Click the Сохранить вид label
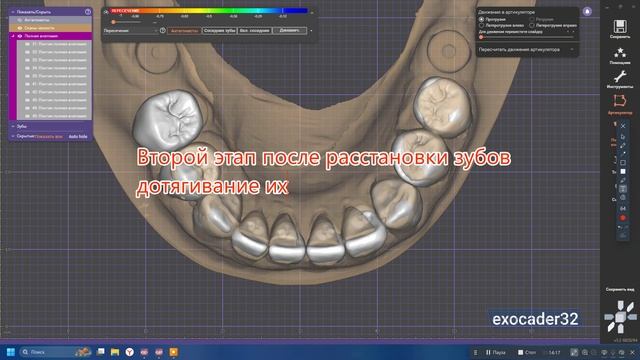 [620, 289]
